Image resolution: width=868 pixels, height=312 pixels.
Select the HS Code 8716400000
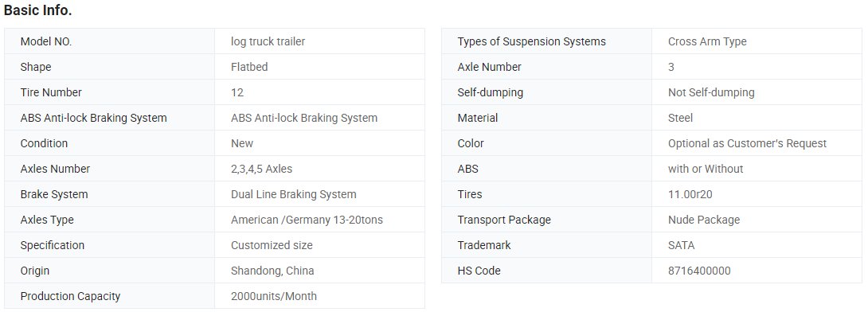tap(699, 271)
